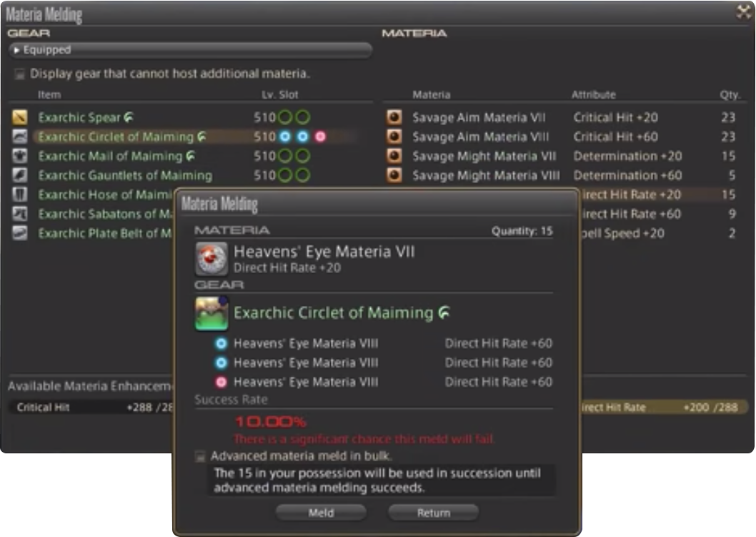Click the Heavens' Eye Materia VII large icon
756x537 pixels.
(212, 259)
